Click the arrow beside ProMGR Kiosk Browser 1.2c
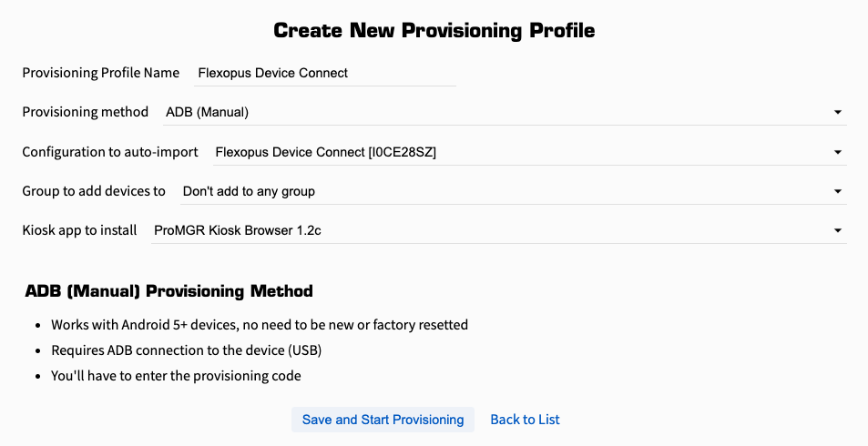The width and height of the screenshot is (868, 446). click(x=837, y=230)
